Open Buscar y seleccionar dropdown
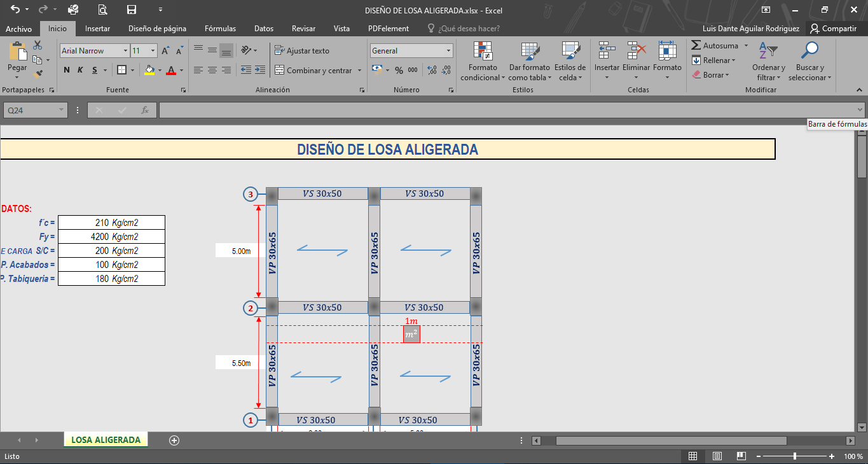 pos(810,60)
